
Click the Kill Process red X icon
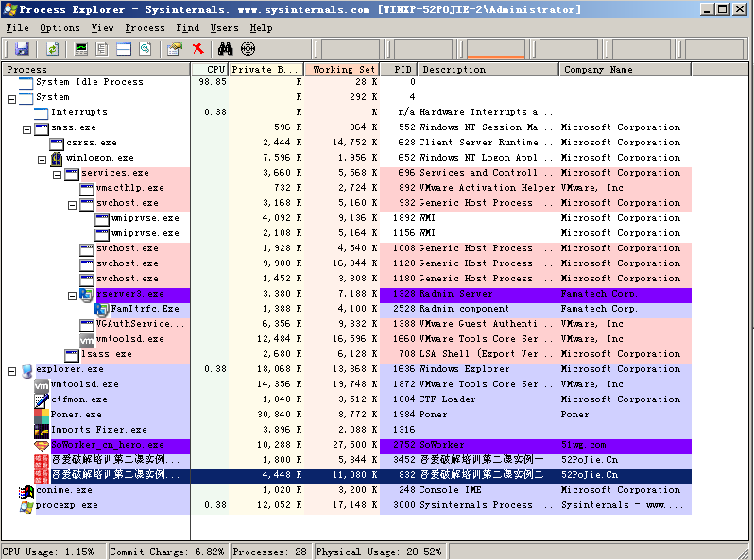click(198, 49)
